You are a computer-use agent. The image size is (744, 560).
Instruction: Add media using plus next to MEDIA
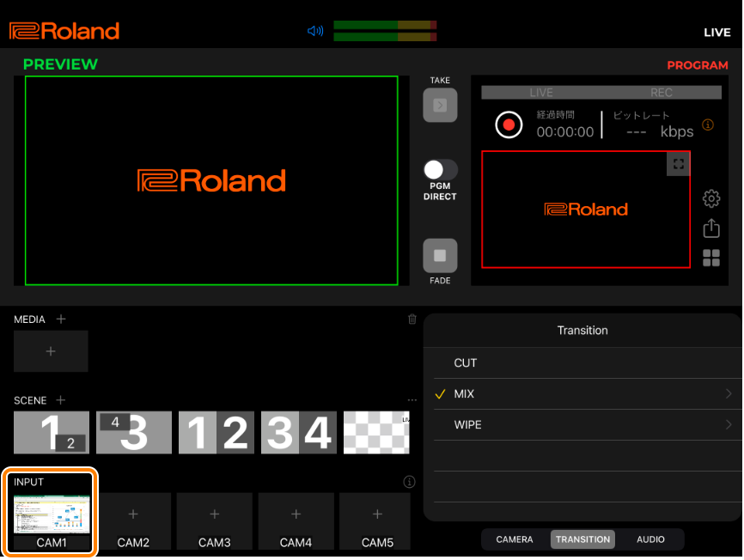pyautogui.click(x=61, y=320)
